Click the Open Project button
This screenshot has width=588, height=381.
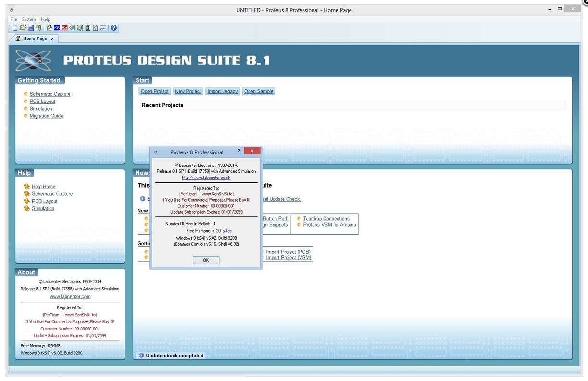155,91
